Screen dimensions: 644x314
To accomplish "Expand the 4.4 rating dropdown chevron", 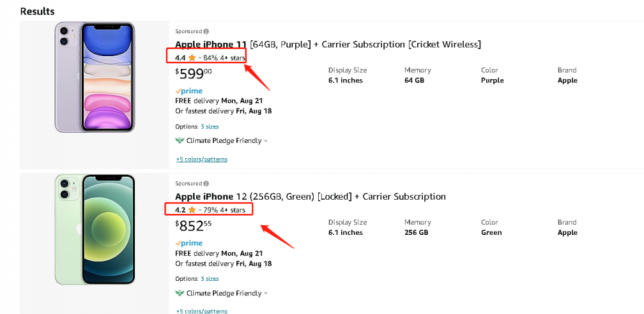I will [x=199, y=58].
